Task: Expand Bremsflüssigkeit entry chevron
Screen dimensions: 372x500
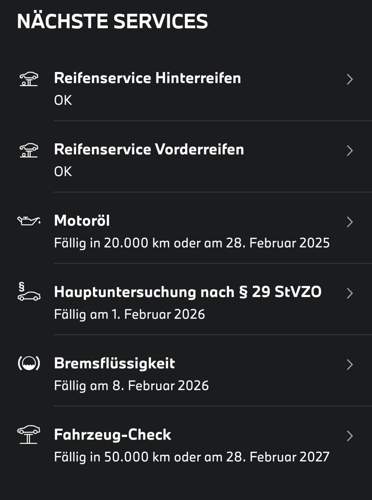Action: [x=349, y=365]
